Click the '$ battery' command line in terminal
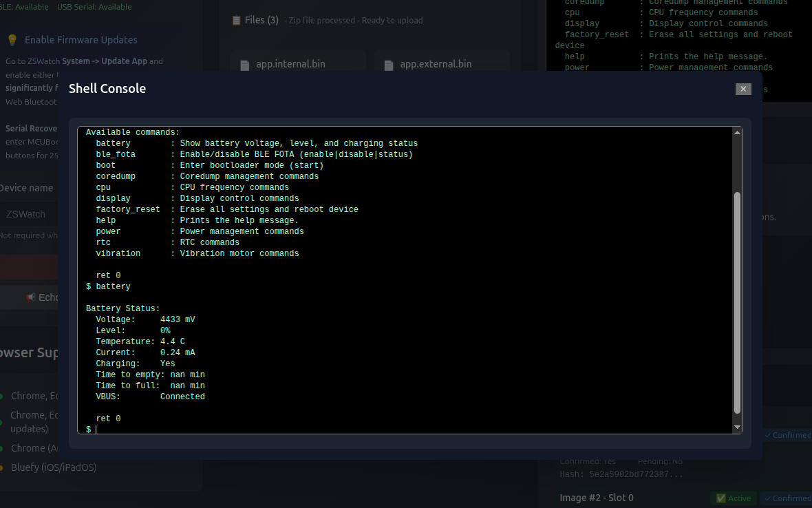This screenshot has width=812, height=508. point(108,286)
